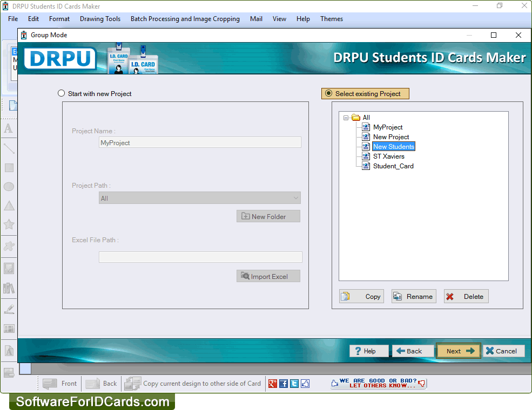Open the View menu

279,19
